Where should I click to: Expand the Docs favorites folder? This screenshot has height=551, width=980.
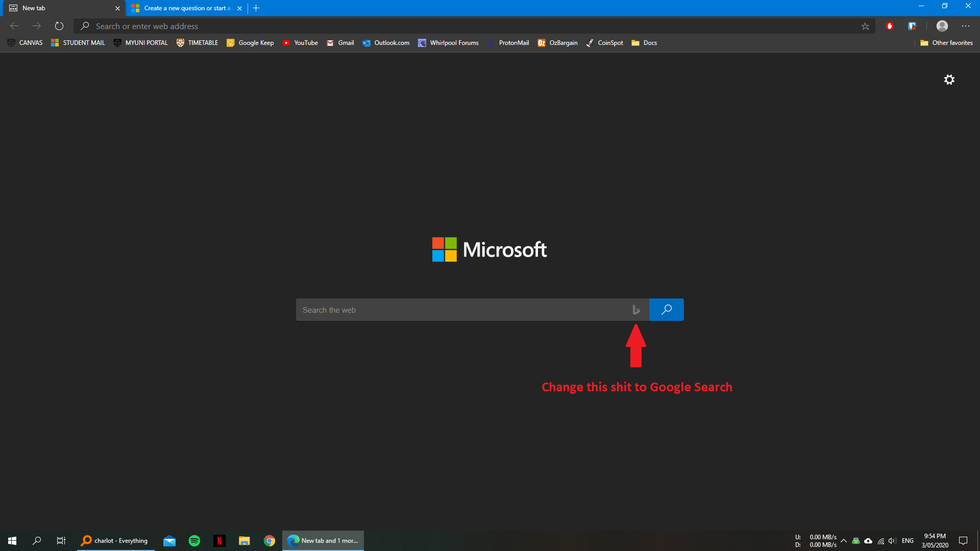point(644,43)
